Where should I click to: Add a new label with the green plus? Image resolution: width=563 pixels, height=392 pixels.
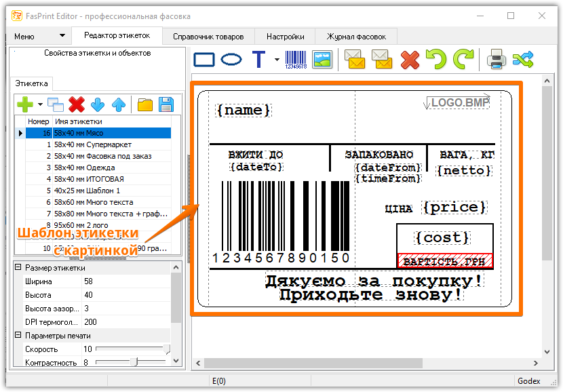click(25, 104)
